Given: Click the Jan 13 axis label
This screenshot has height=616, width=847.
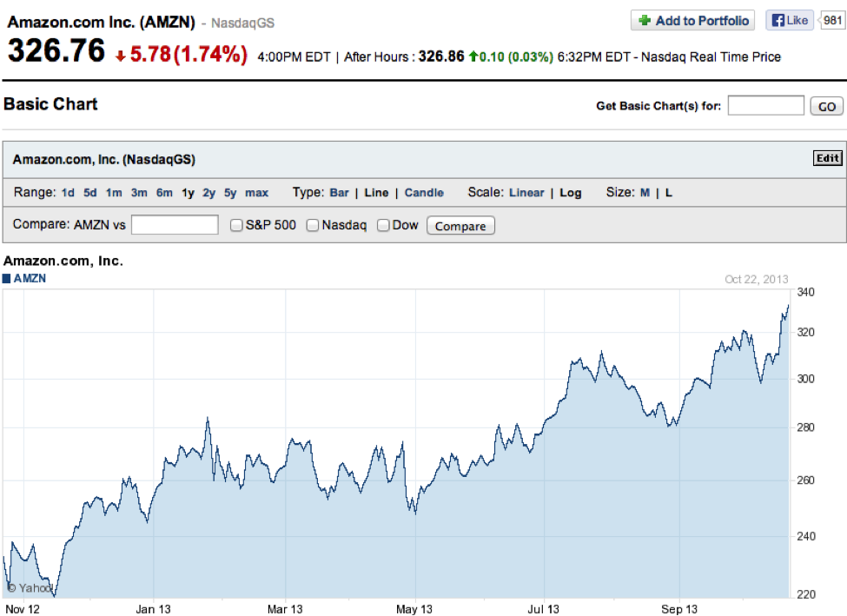Looking at the screenshot, I should pyautogui.click(x=153, y=609).
